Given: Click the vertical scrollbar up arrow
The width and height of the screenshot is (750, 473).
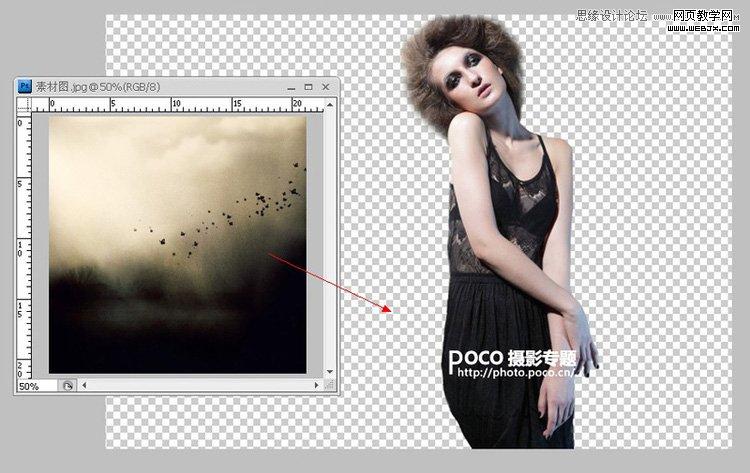Looking at the screenshot, I should (330, 104).
